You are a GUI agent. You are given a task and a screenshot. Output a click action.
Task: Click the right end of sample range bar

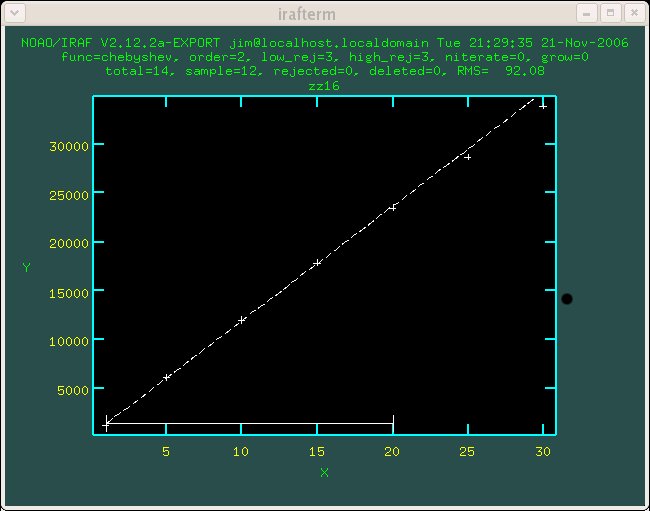393,423
